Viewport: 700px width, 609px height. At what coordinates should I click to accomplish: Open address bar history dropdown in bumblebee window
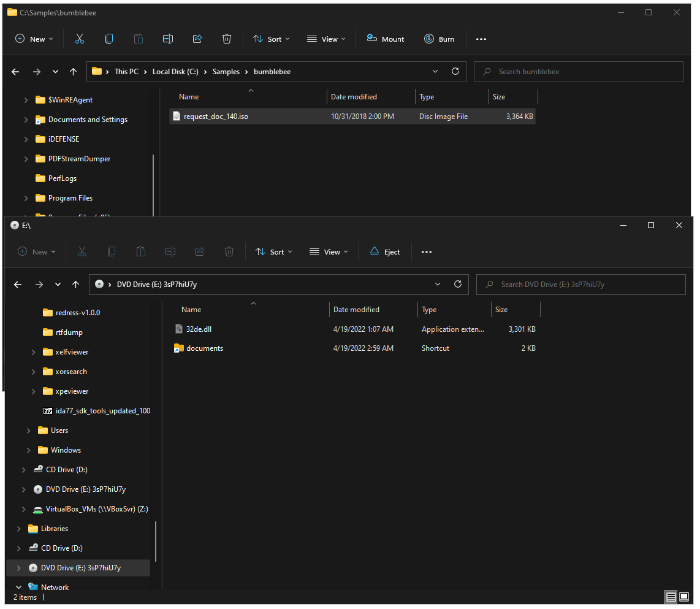click(x=435, y=72)
